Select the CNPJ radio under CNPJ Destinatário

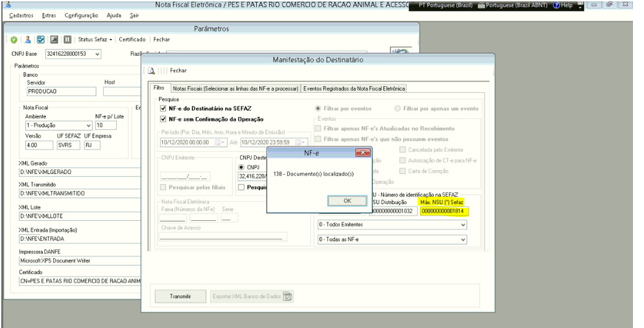tap(241, 168)
